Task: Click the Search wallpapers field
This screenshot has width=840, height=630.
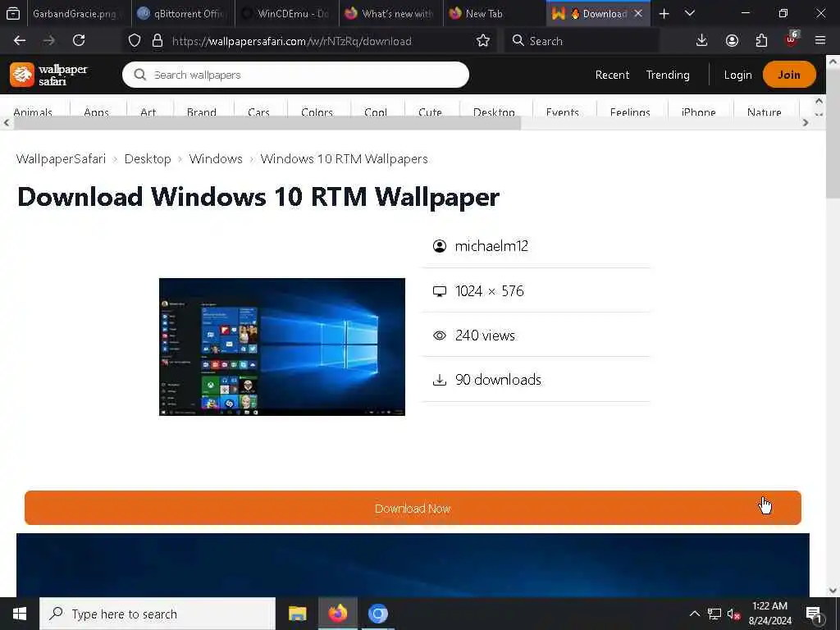Action: 295,75
